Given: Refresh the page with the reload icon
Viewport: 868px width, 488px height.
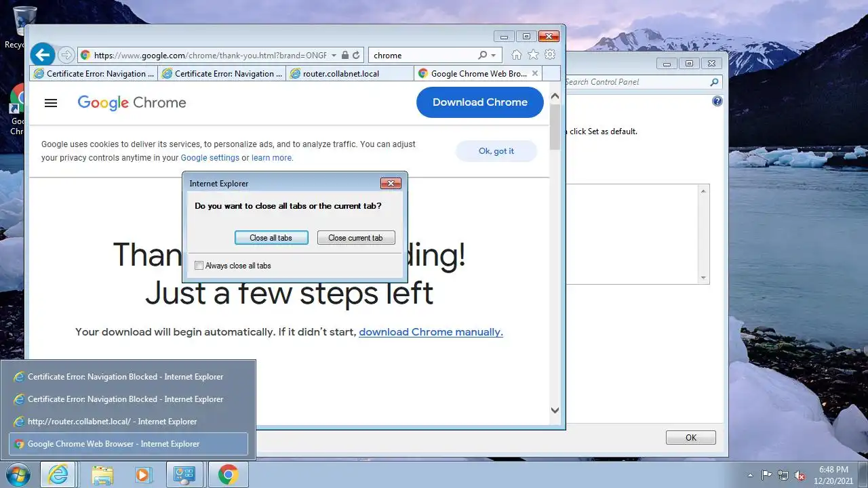Looking at the screenshot, I should [356, 55].
